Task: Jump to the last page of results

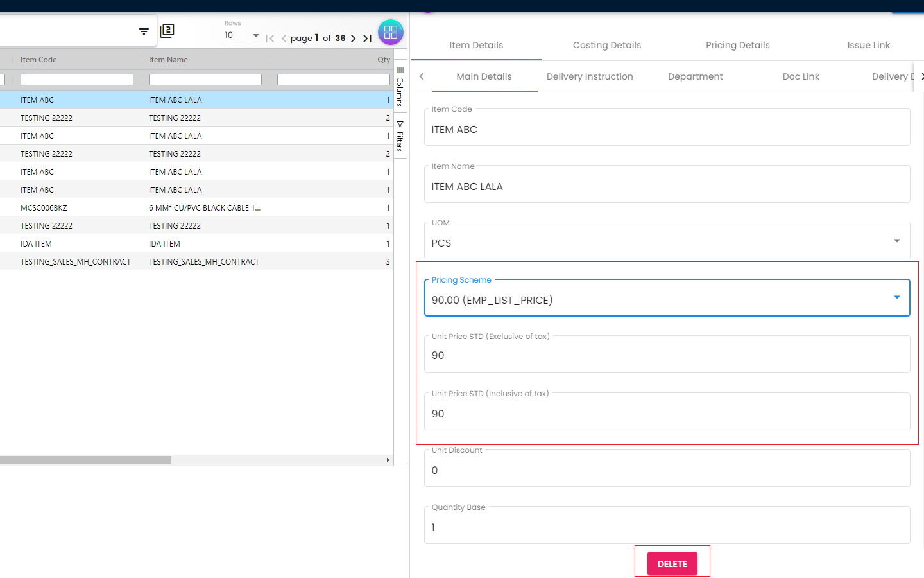Action: pos(367,39)
